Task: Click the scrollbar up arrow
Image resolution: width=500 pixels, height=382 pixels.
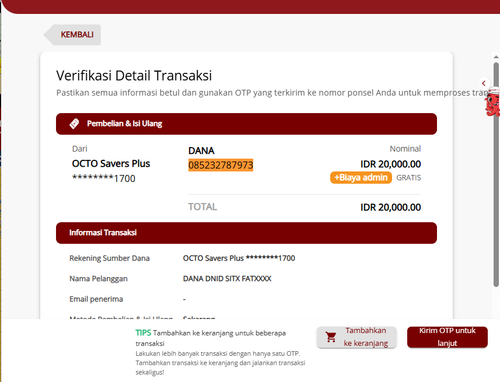Action: pyautogui.click(x=496, y=57)
